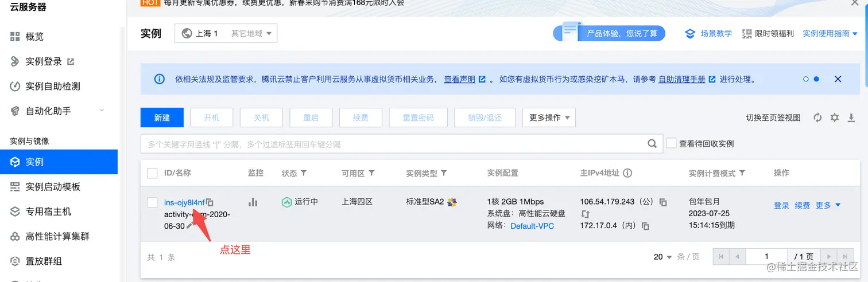This screenshot has width=868, height=282.
Task: Click the 产品体验，您说了算 banner
Action: pos(610,33)
